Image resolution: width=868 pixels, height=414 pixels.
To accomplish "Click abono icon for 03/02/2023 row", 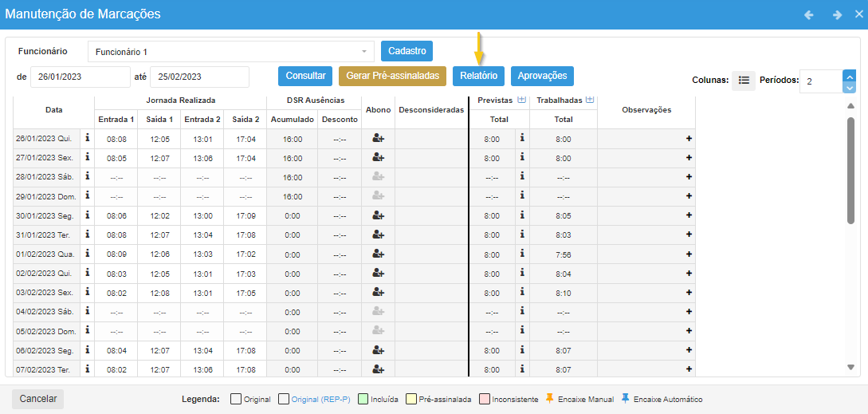I will coord(378,292).
